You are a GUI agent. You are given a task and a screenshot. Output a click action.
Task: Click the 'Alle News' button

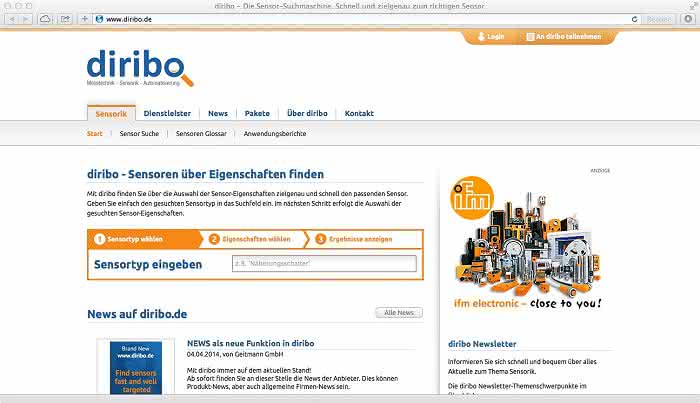tap(399, 312)
